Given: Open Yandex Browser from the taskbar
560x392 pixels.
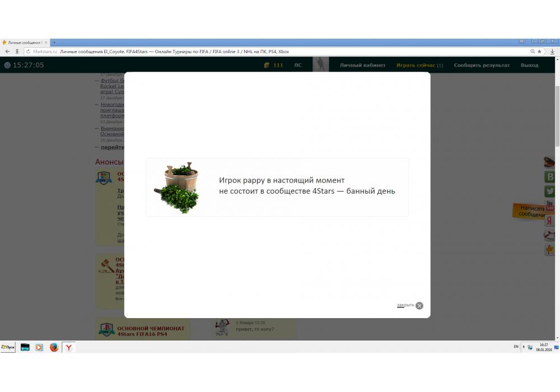Looking at the screenshot, I should tap(68, 347).
